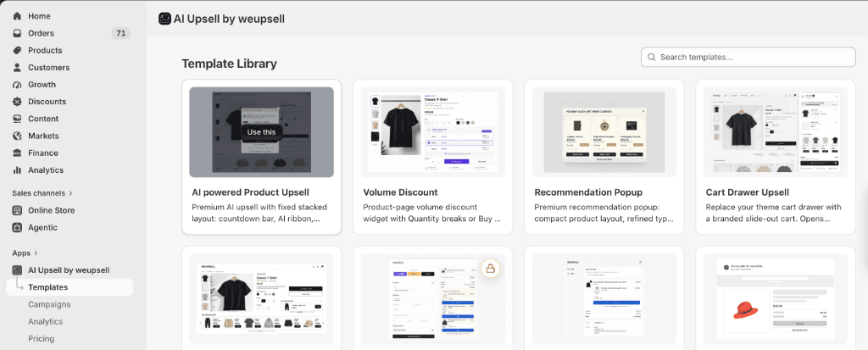Click the Discounts badge icon

tap(17, 102)
